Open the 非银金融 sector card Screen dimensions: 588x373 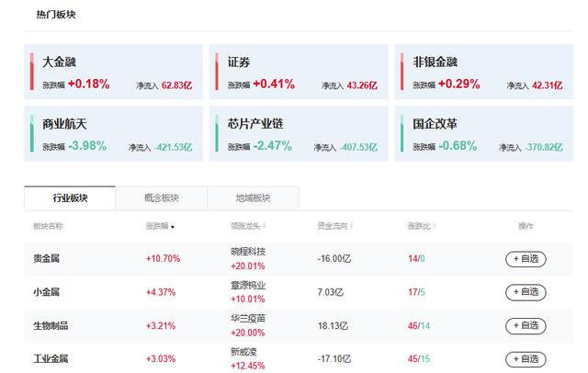484,72
